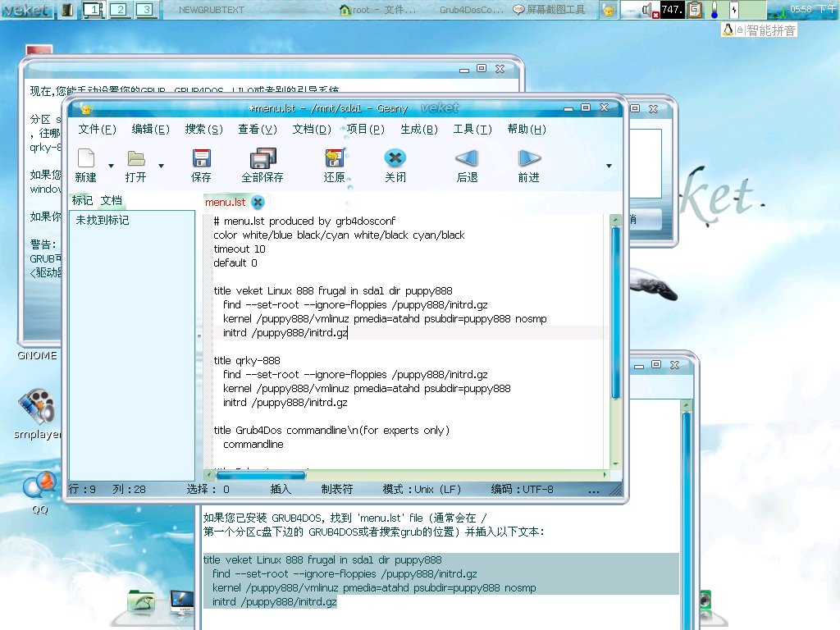Click the 747 memory indicator in tray
Image resolution: width=840 pixels, height=630 pixels.
coord(672,10)
